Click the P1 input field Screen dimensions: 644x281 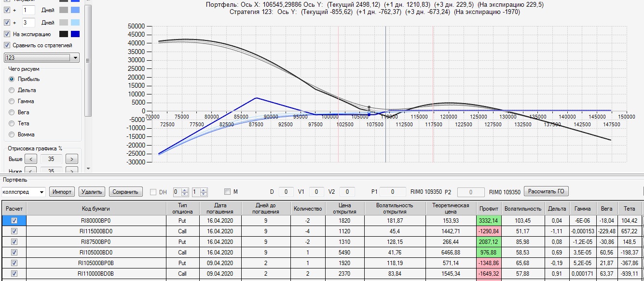393,192
